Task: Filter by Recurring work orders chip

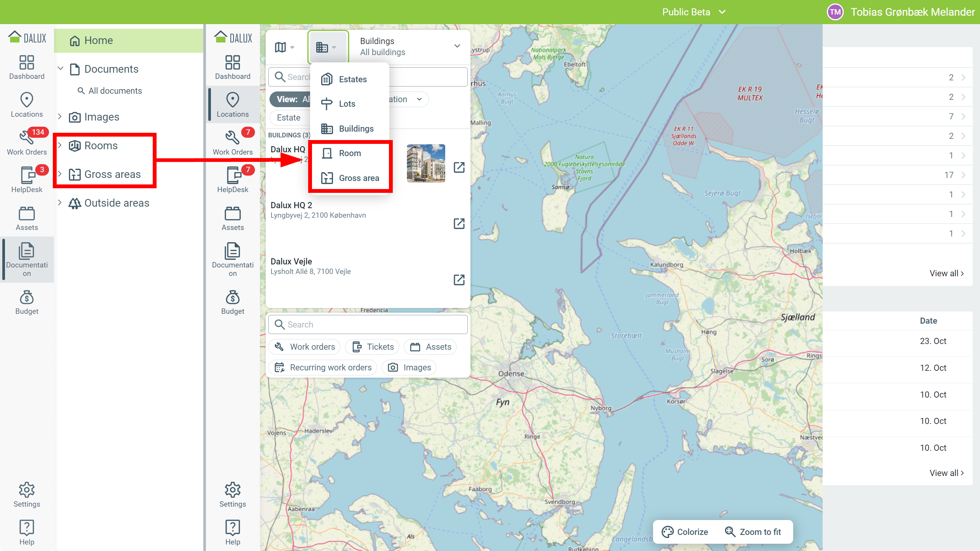Action: 323,367
